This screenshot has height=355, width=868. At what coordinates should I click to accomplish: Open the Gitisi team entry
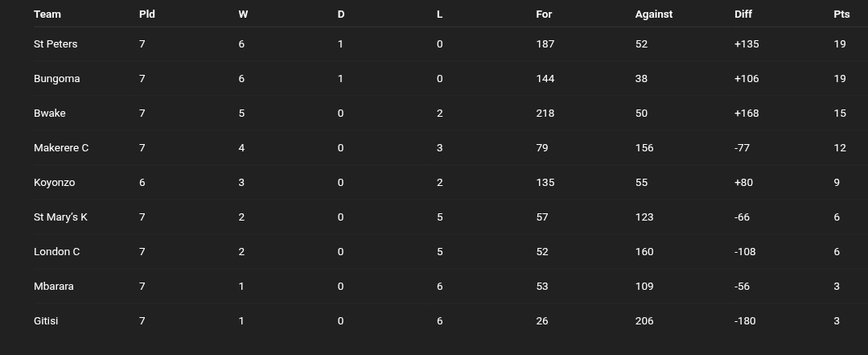46,321
